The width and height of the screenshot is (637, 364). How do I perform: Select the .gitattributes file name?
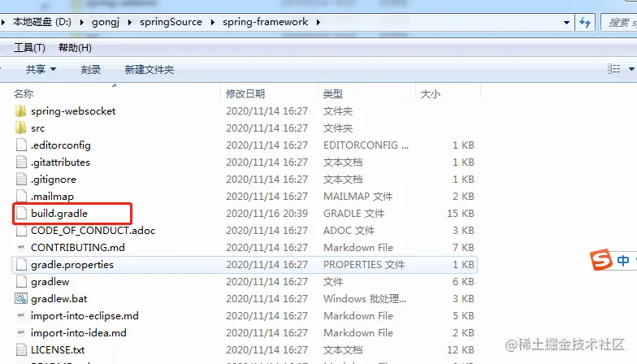pos(60,162)
